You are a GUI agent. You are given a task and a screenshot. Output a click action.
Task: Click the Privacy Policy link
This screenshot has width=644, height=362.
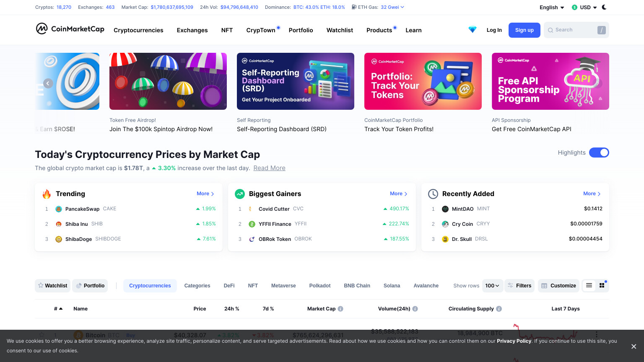click(x=514, y=341)
